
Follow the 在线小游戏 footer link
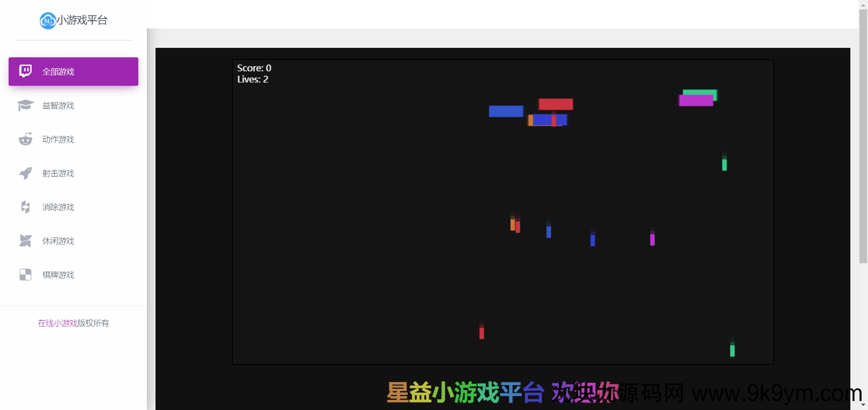57,323
